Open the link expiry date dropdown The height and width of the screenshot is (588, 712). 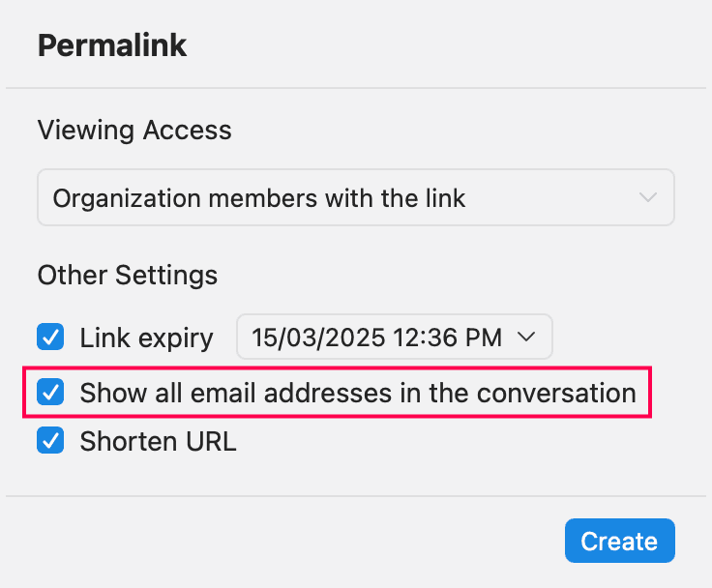[394, 338]
